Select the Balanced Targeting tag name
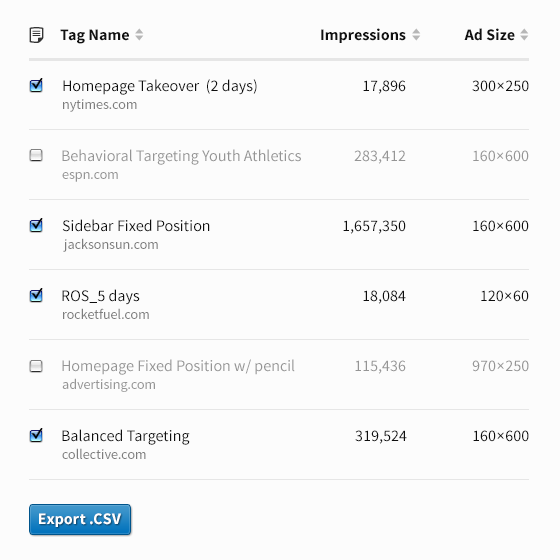This screenshot has height=560, width=560. pos(125,436)
